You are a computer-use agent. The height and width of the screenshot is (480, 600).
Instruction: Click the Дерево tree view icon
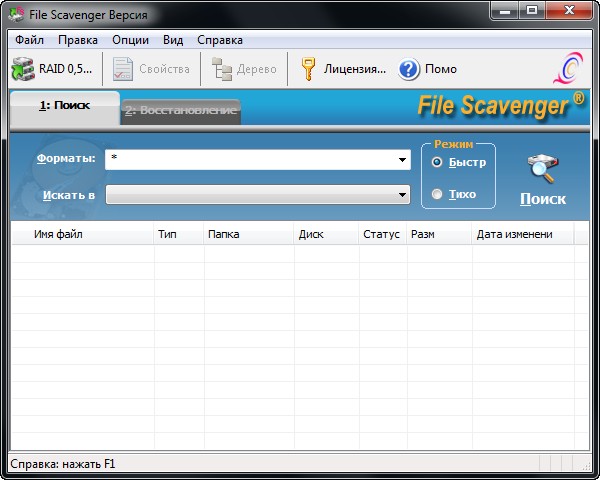222,69
